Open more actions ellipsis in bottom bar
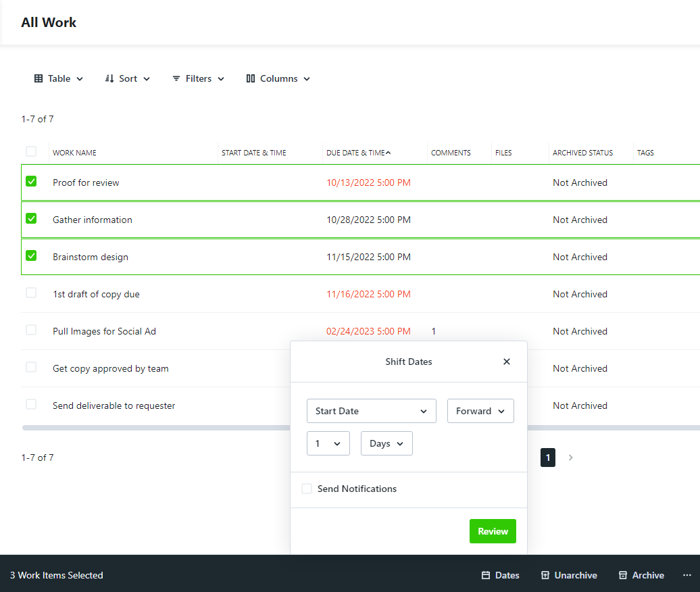 [x=687, y=575]
